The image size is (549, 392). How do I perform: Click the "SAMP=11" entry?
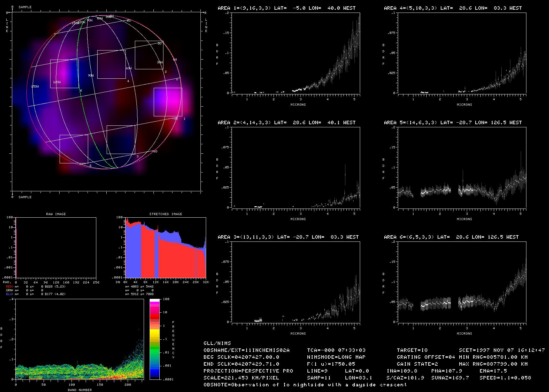pyautogui.click(x=319, y=378)
